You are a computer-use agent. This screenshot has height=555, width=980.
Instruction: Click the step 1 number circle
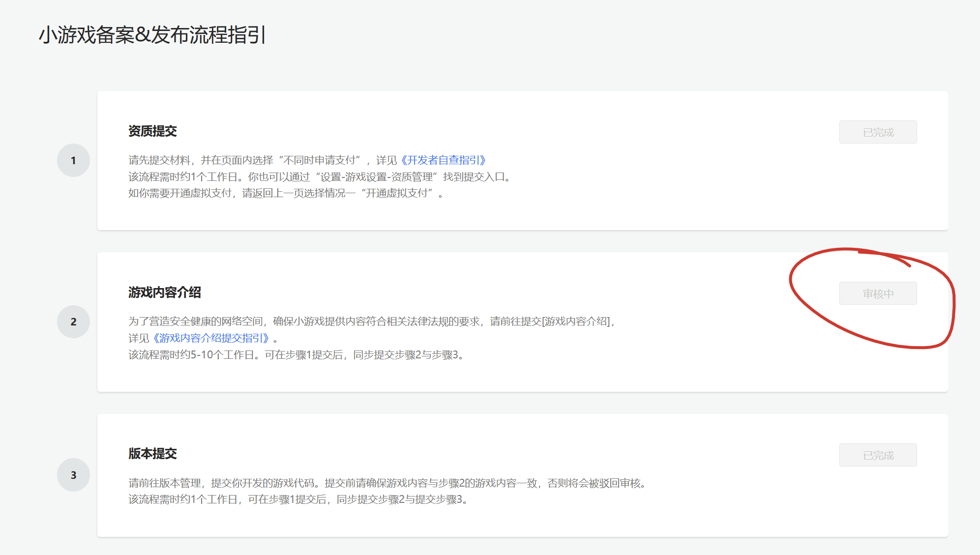click(x=73, y=160)
